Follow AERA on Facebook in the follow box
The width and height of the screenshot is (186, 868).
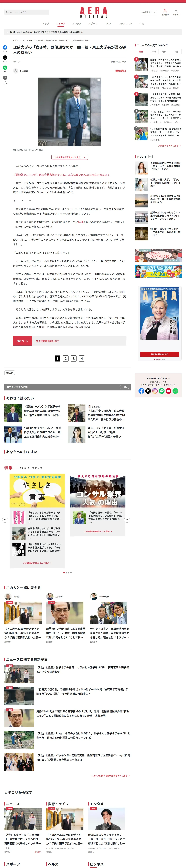(141, 391)
